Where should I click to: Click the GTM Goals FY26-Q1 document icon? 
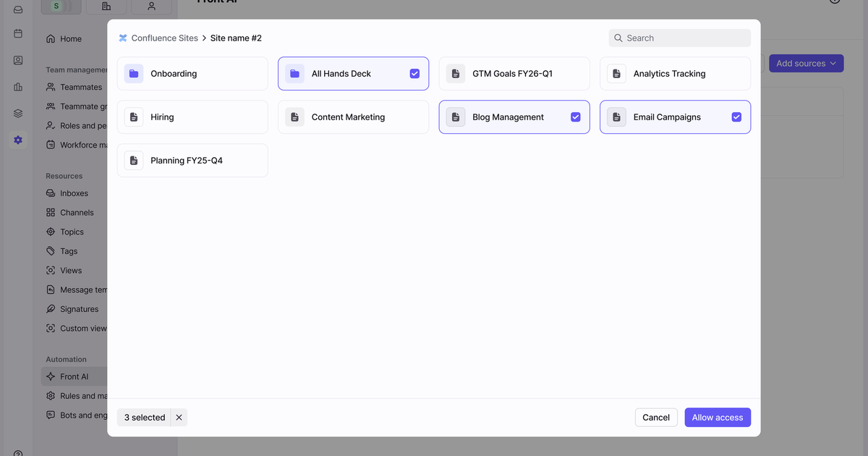456,74
